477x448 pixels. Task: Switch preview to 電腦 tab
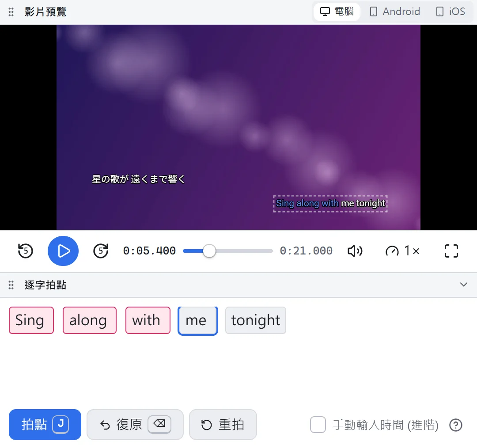(x=337, y=12)
